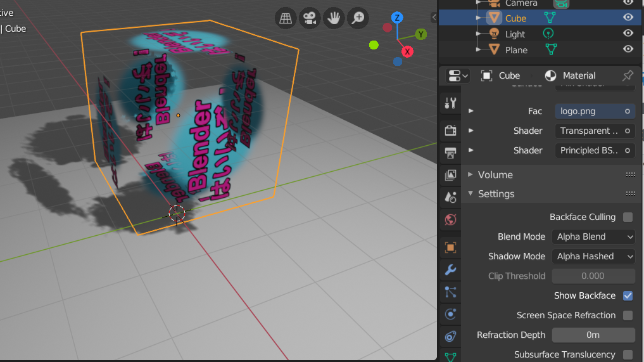Expand the Fac input row
This screenshot has height=362, width=644.
(471, 111)
